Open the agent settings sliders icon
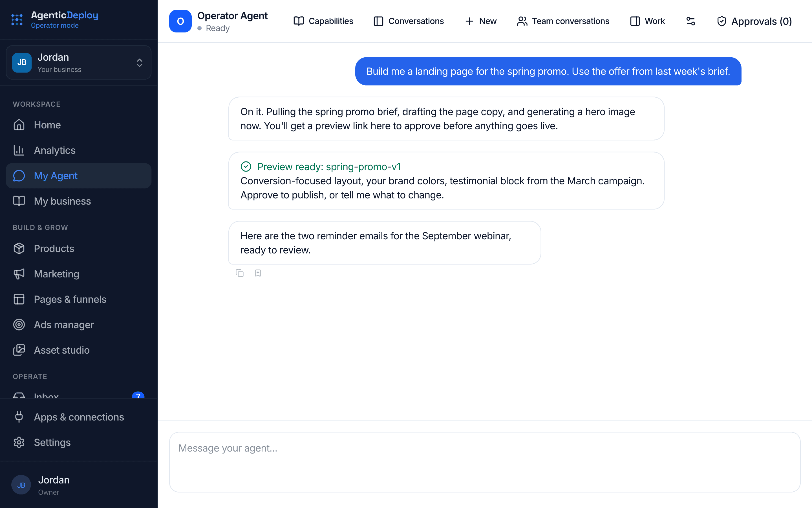This screenshot has height=508, width=812. pos(690,21)
